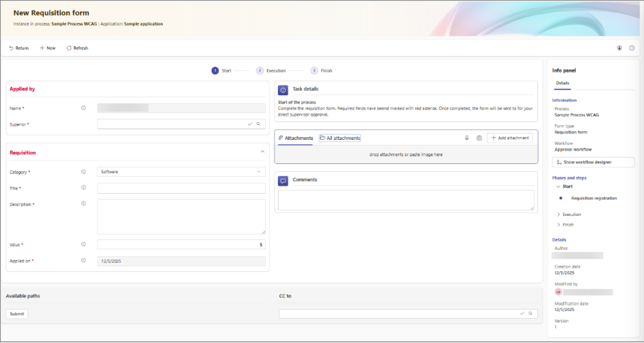Click the info icon next to Value
The height and width of the screenshot is (343, 644).
(83, 244)
